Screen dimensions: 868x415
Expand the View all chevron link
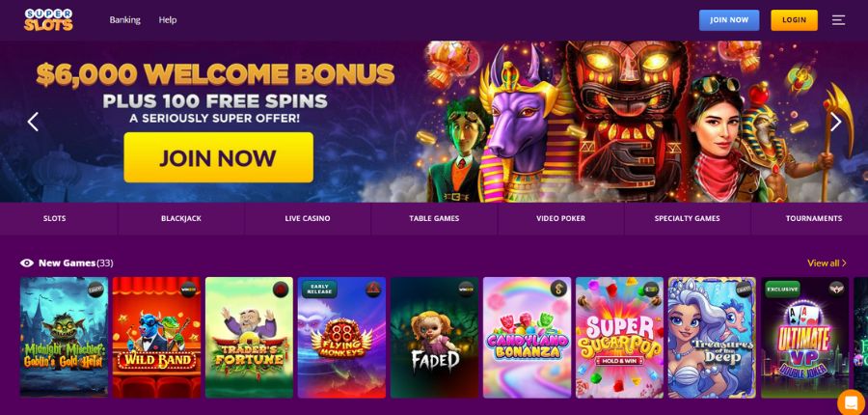point(827,263)
